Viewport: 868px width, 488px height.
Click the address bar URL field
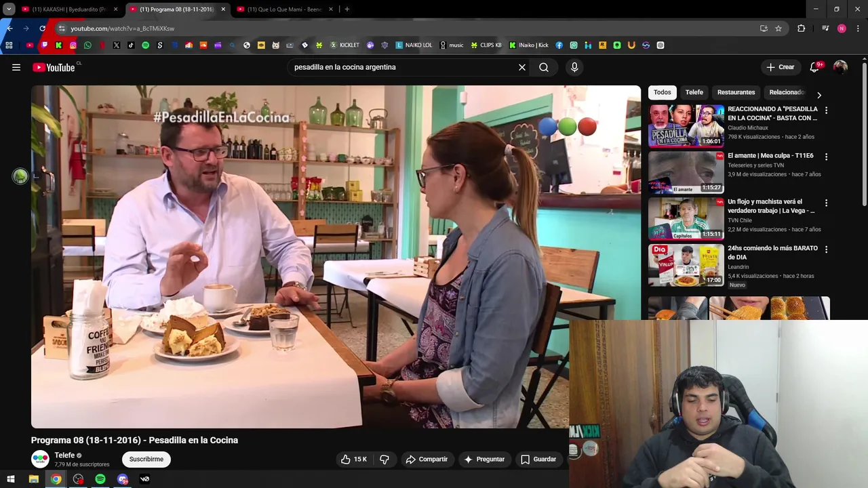(407, 28)
